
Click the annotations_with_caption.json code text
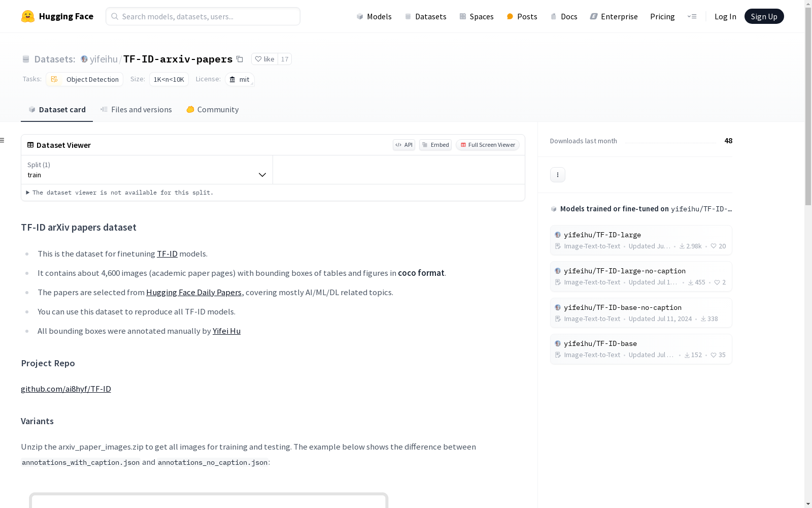(x=81, y=462)
